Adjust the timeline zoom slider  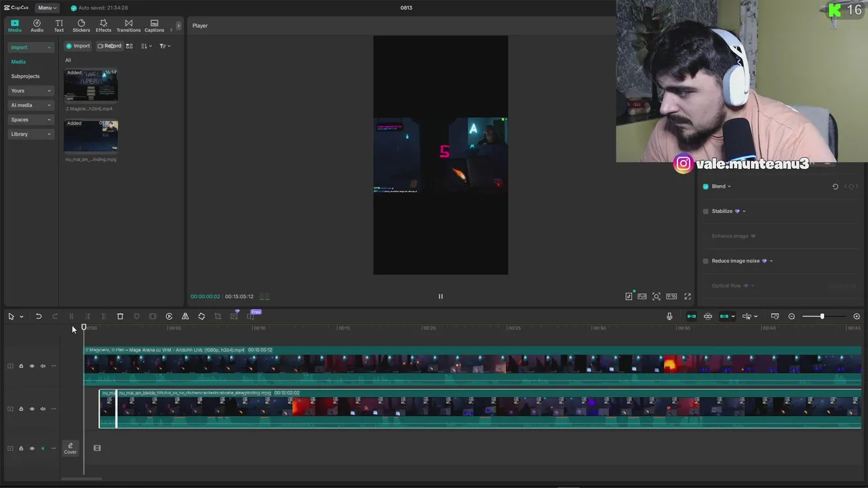[x=822, y=317]
